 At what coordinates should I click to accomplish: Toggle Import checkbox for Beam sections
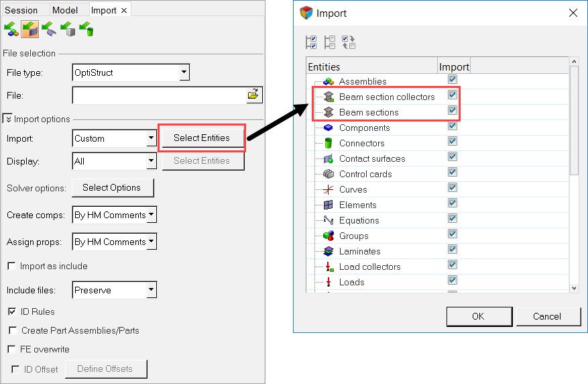pyautogui.click(x=453, y=110)
